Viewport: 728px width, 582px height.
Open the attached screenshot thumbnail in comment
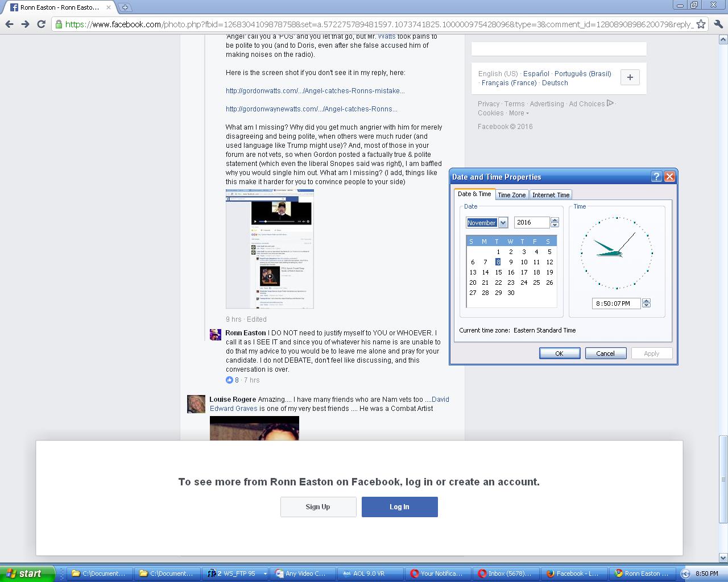[270, 249]
